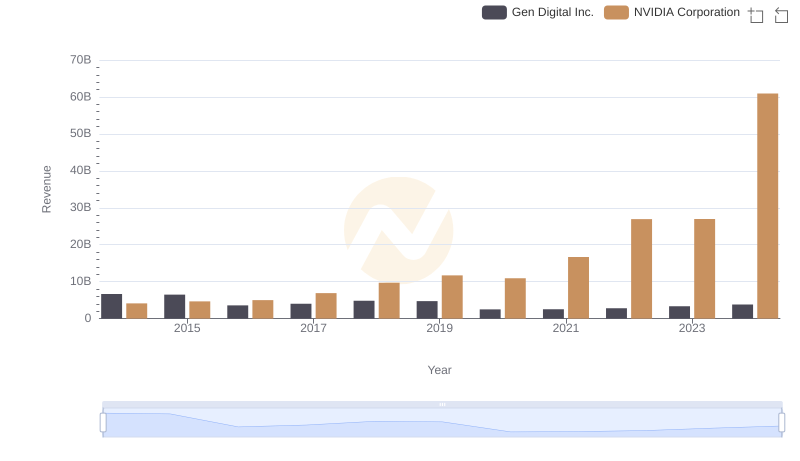800x461 pixels.
Task: Toggle Gen Digital Inc. legend series
Action: (x=538, y=12)
